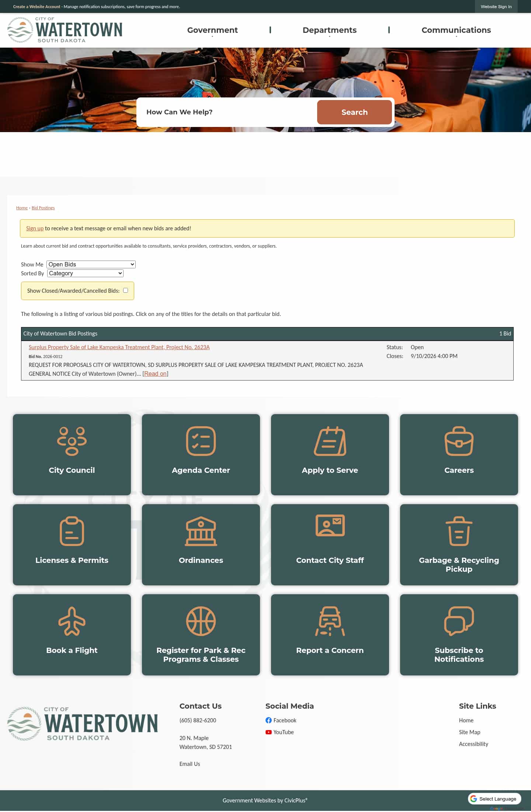Click the Agenda Center checklist icon

click(x=201, y=441)
